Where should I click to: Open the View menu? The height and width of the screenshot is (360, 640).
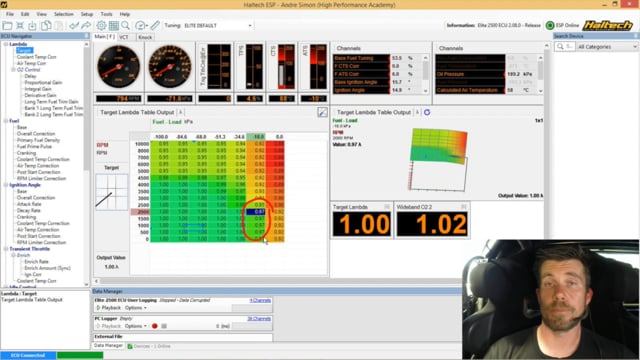coord(42,14)
